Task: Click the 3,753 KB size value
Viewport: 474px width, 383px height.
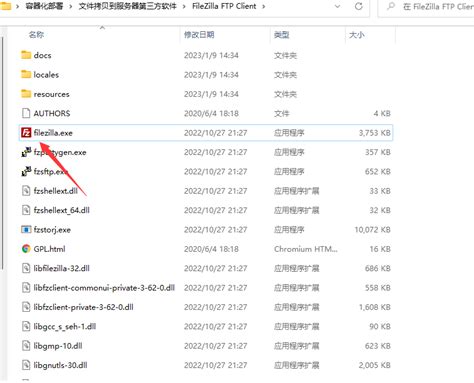Action: (x=374, y=133)
